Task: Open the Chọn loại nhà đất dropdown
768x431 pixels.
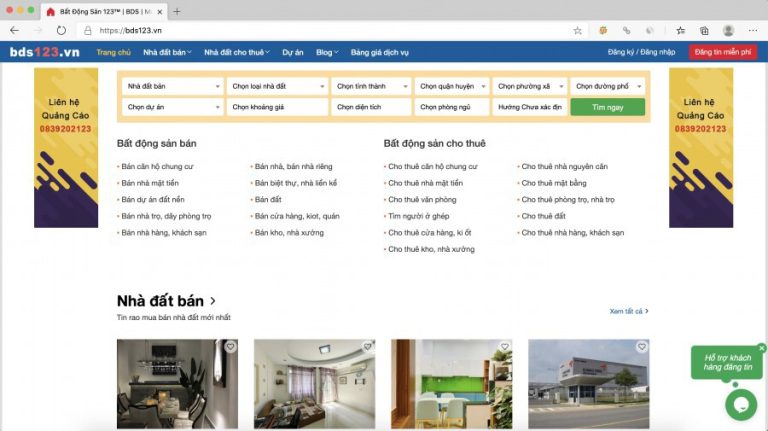Action: (x=277, y=86)
